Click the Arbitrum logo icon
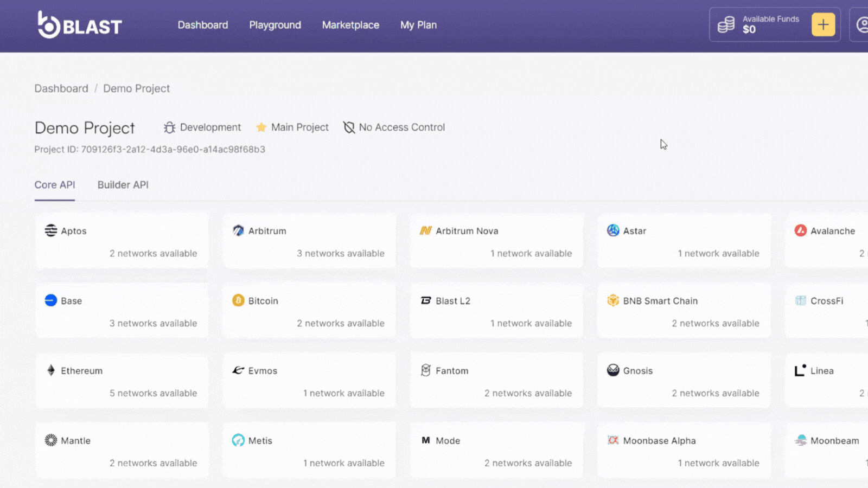The image size is (868, 488). (238, 230)
